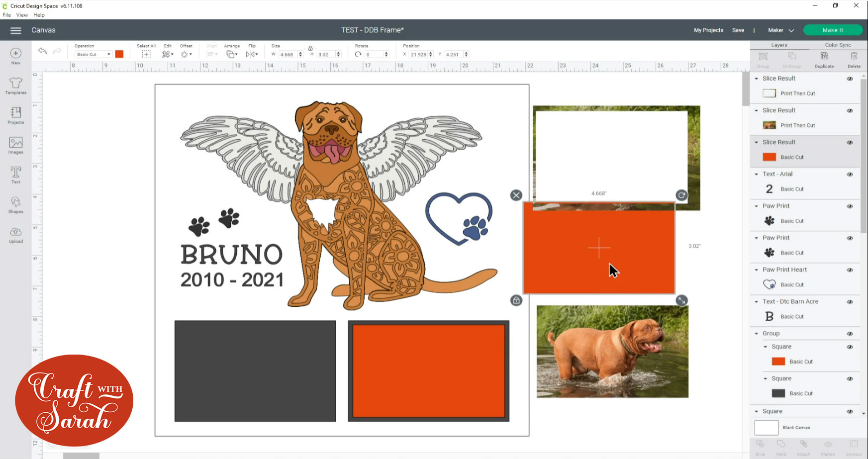Screen dimensions: 868x459
Task: Click the Delete trash icon in the Layers panel
Action: click(x=854, y=59)
